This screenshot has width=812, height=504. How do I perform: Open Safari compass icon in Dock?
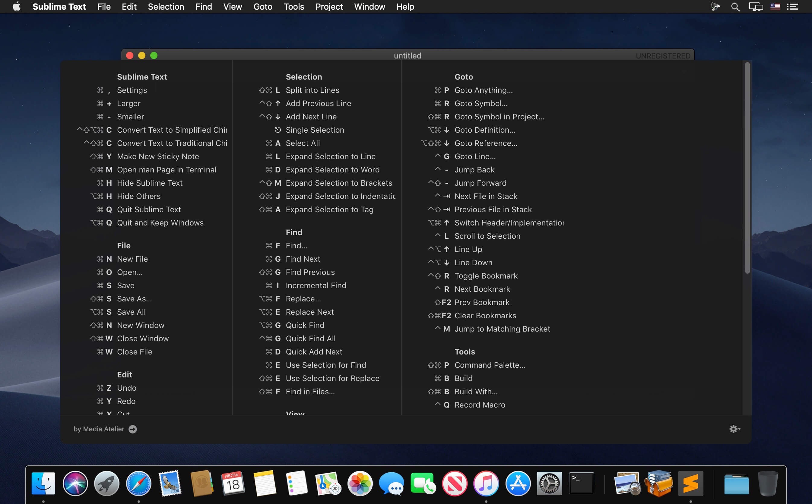point(138,483)
